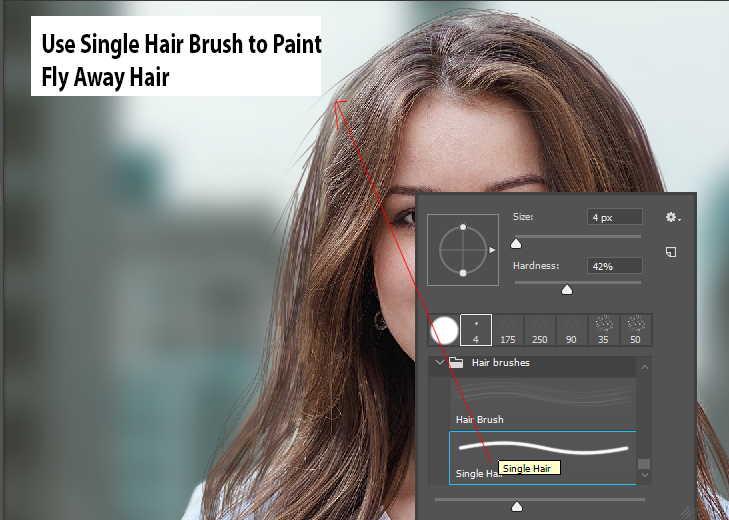Click the Hardness input field showing 42%
729x520 pixels.
click(615, 266)
